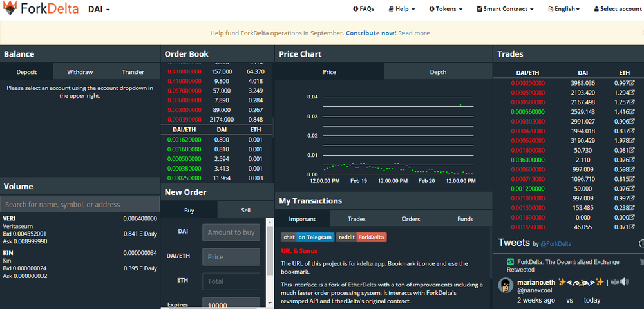Click the Volume search field
The width and height of the screenshot is (644, 309).
coord(80,204)
